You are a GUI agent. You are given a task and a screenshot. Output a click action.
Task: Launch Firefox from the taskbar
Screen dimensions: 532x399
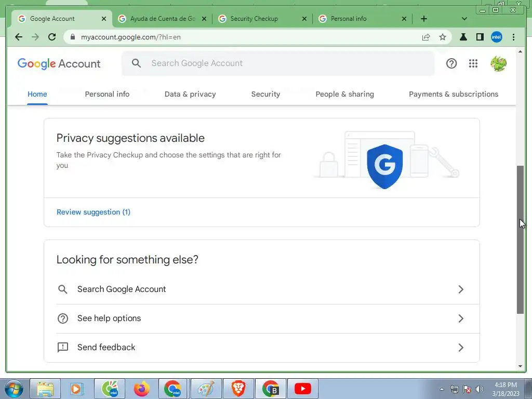pos(141,389)
